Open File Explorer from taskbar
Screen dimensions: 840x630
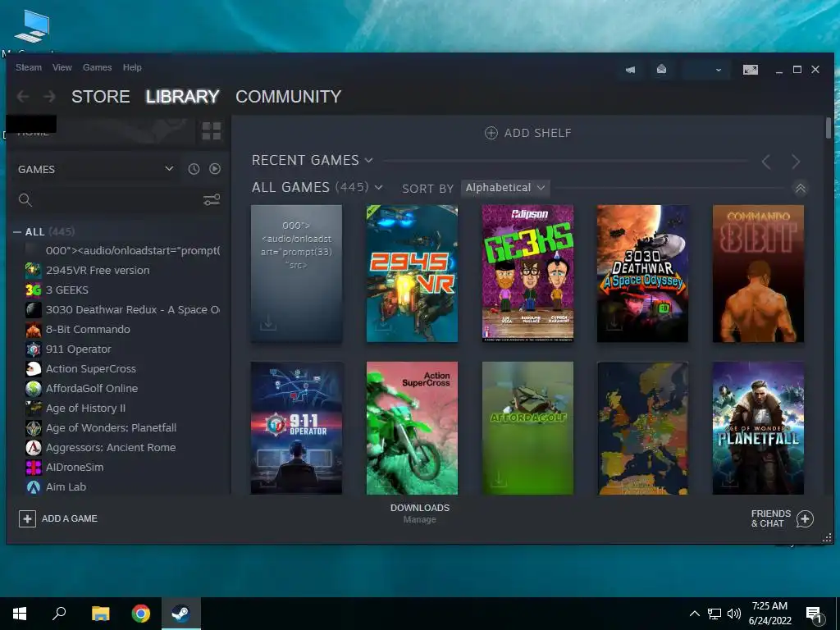[100, 614]
